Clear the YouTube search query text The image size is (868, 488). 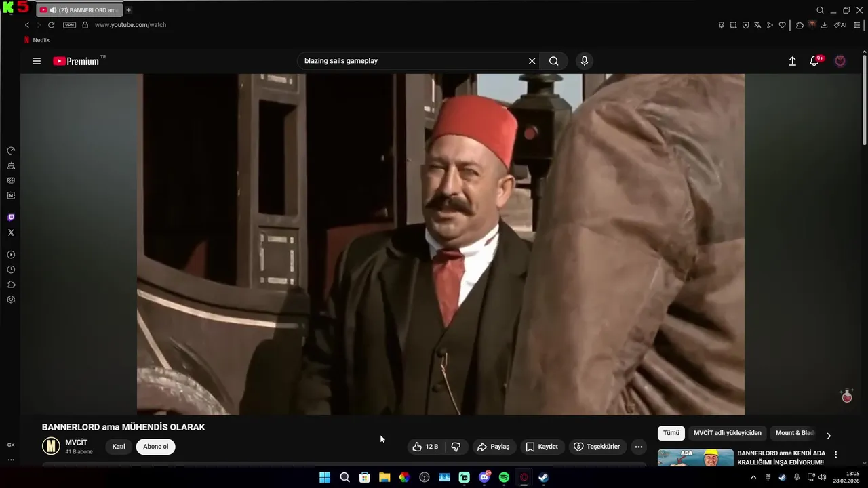532,61
